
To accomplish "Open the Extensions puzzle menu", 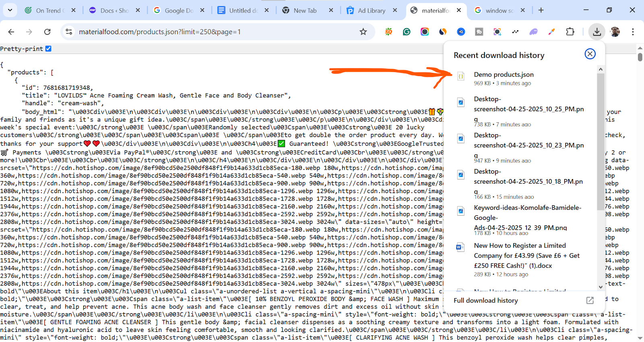I will click(x=570, y=32).
